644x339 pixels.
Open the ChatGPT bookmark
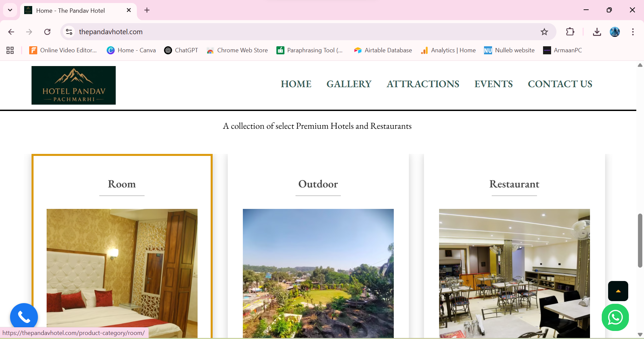click(x=181, y=50)
